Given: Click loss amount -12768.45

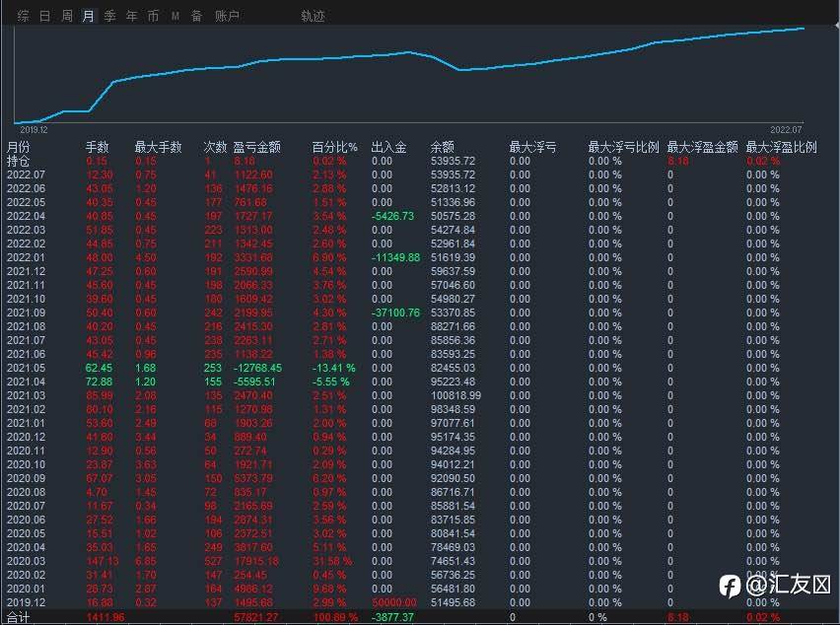Looking at the screenshot, I should tap(257, 368).
